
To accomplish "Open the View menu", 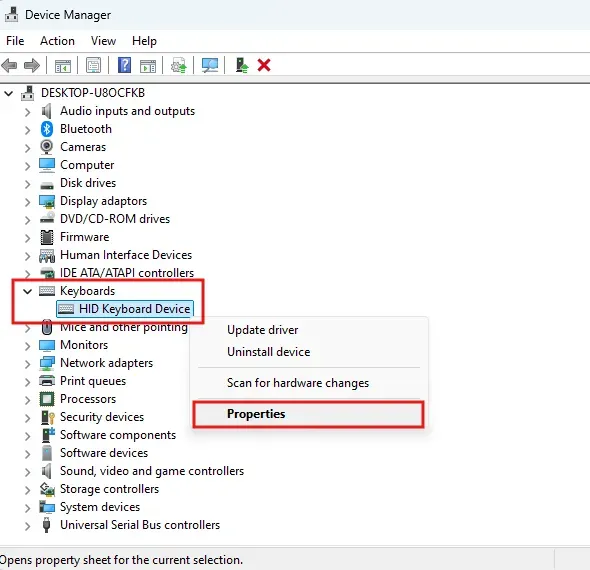I will point(103,41).
